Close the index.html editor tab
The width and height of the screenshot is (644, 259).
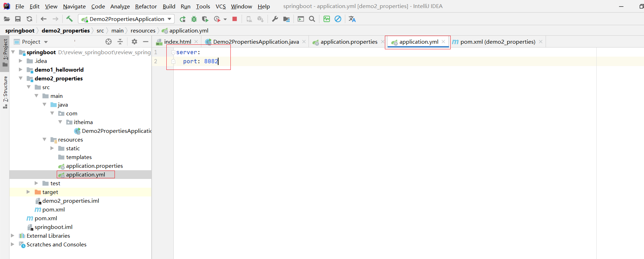click(x=196, y=42)
